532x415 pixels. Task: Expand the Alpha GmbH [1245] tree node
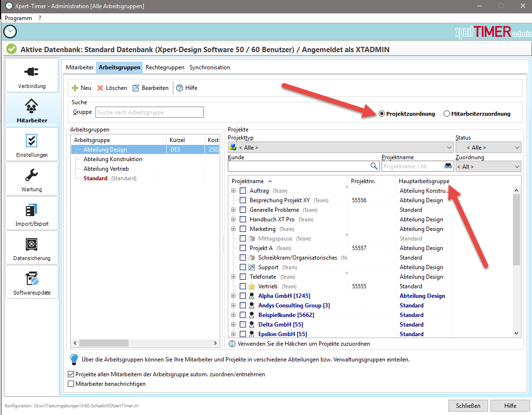pyautogui.click(x=234, y=296)
